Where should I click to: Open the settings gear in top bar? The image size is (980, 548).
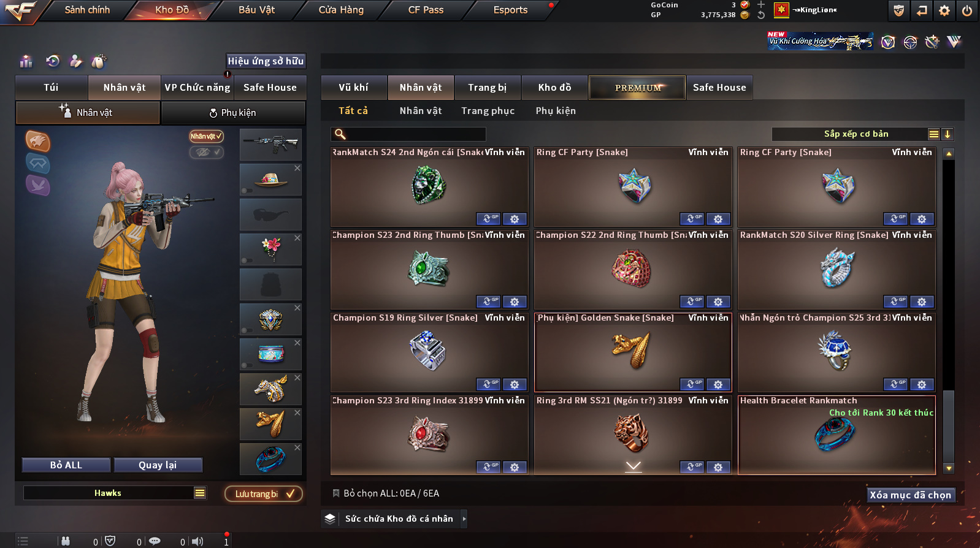point(944,10)
